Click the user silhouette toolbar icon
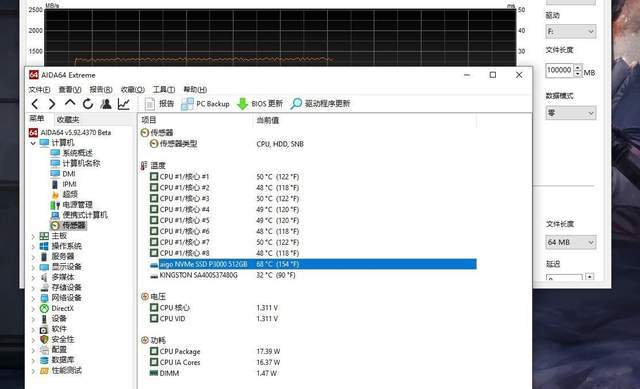The image size is (640, 389). point(106,104)
